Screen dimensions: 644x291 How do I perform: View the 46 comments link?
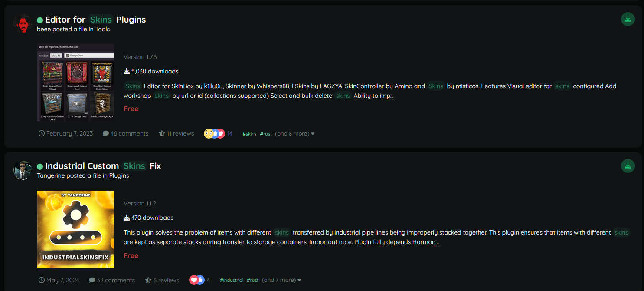(x=126, y=133)
